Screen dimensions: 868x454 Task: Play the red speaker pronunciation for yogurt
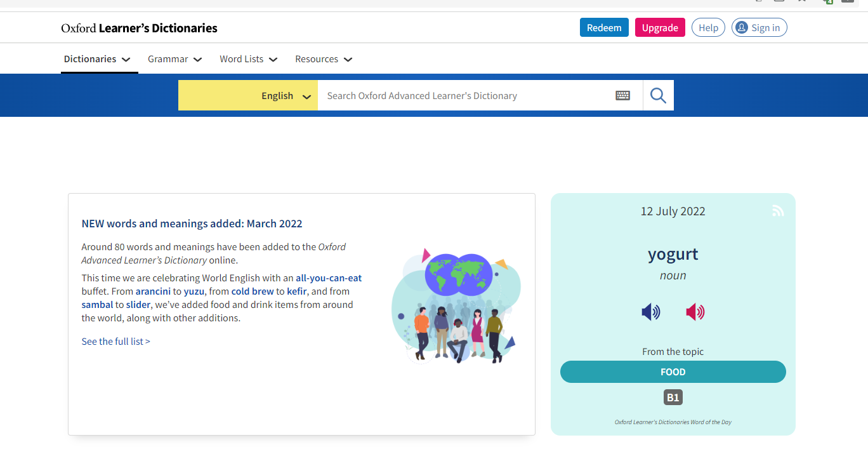tap(695, 312)
